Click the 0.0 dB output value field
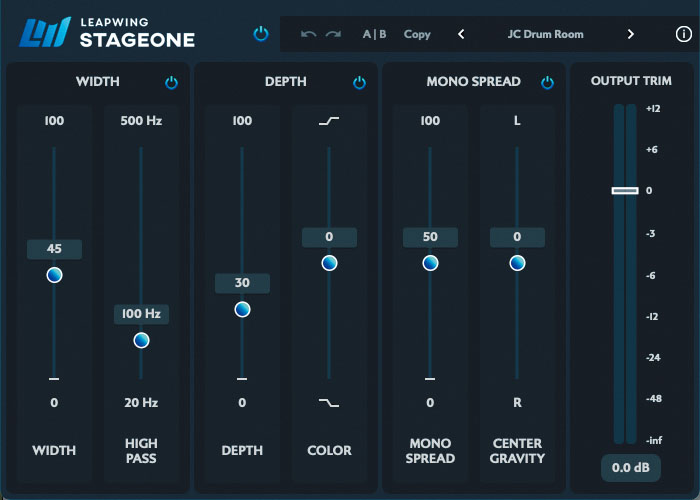The height and width of the screenshot is (500, 700). click(631, 468)
